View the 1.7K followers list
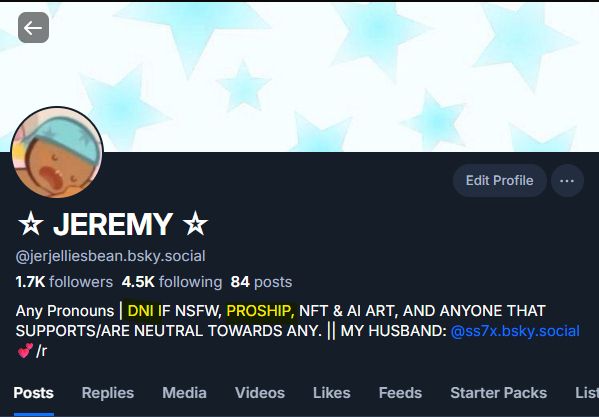 (x=64, y=282)
